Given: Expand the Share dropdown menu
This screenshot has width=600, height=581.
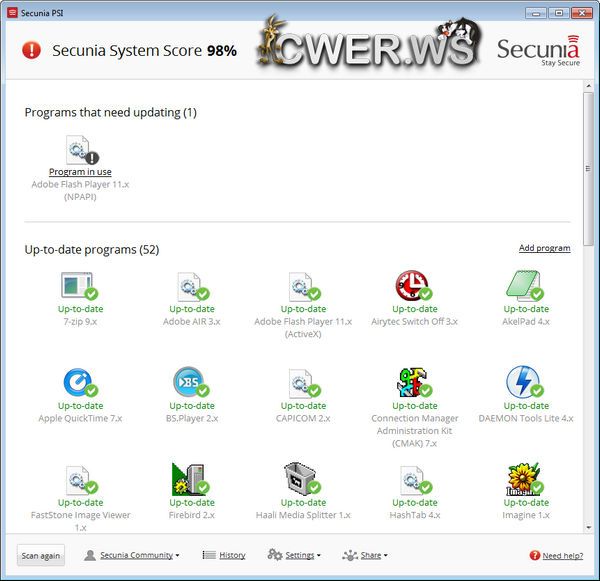Looking at the screenshot, I should (x=365, y=555).
